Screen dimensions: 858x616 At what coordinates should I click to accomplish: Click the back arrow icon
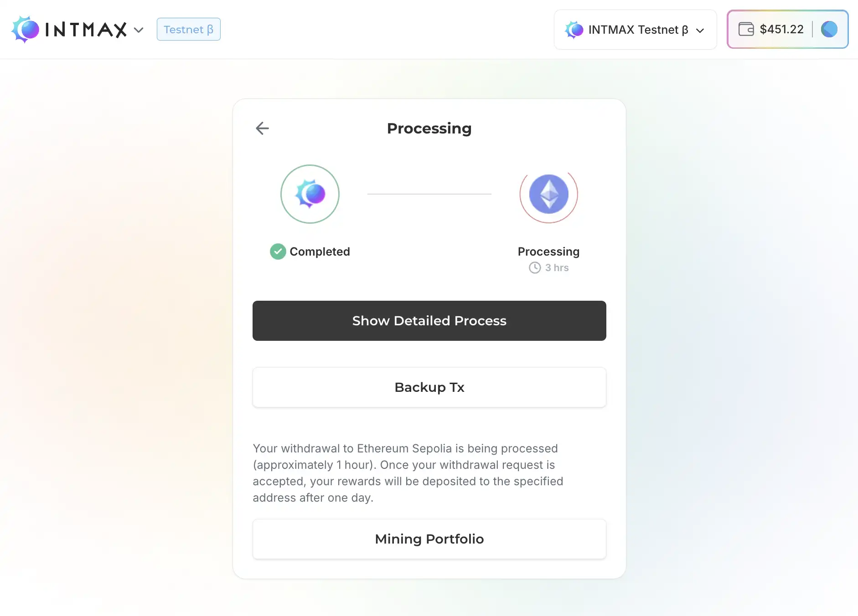click(x=262, y=128)
